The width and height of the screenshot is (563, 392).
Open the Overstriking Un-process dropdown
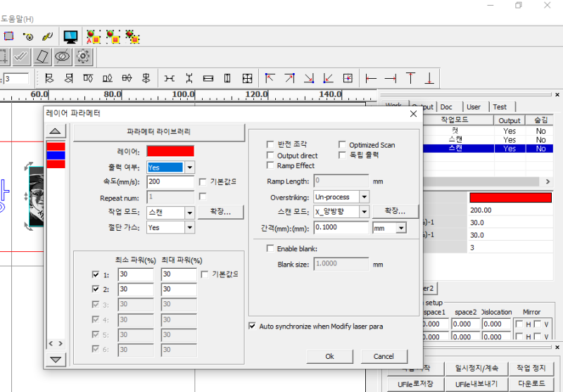(364, 197)
